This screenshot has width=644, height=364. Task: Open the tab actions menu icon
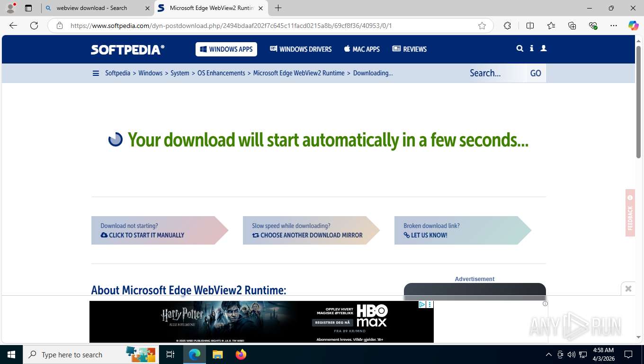tap(28, 8)
